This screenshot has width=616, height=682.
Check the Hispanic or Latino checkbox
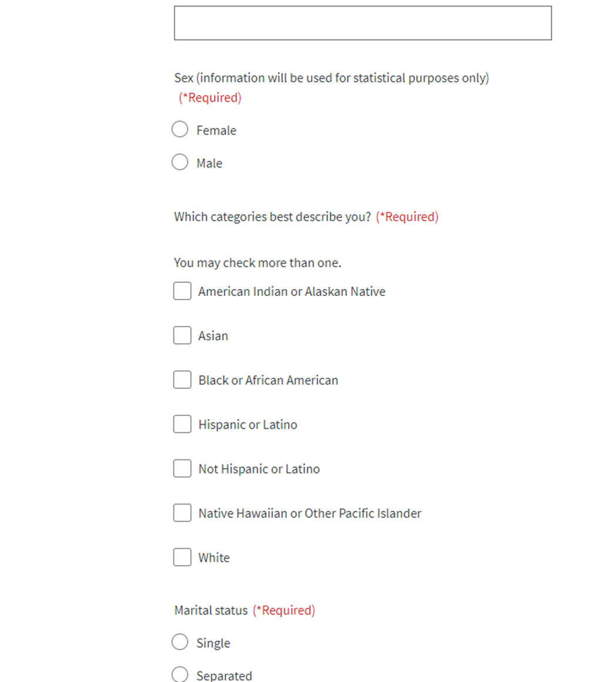182,424
